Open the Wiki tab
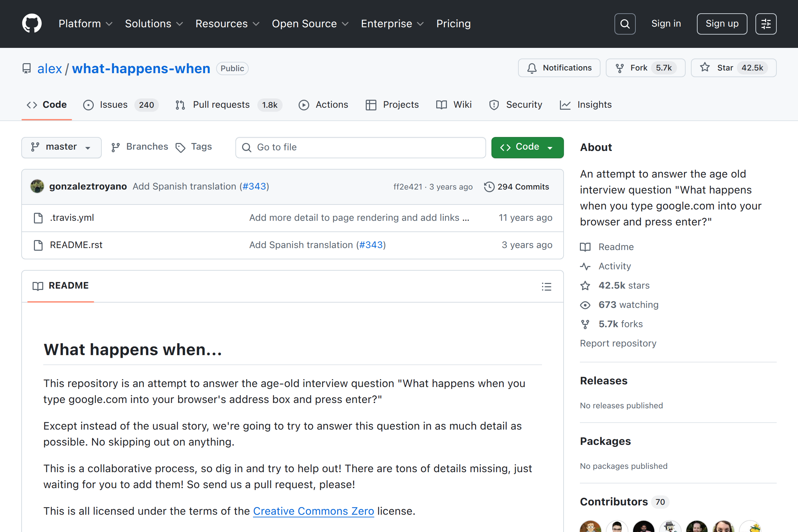 pyautogui.click(x=454, y=105)
